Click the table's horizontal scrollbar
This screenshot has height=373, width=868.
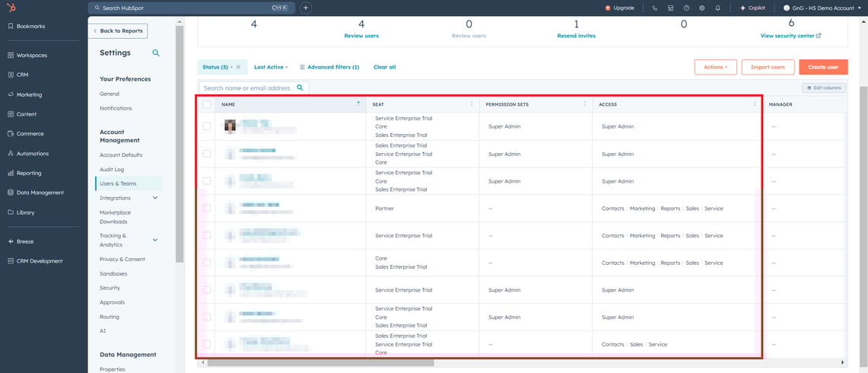[x=320, y=362]
